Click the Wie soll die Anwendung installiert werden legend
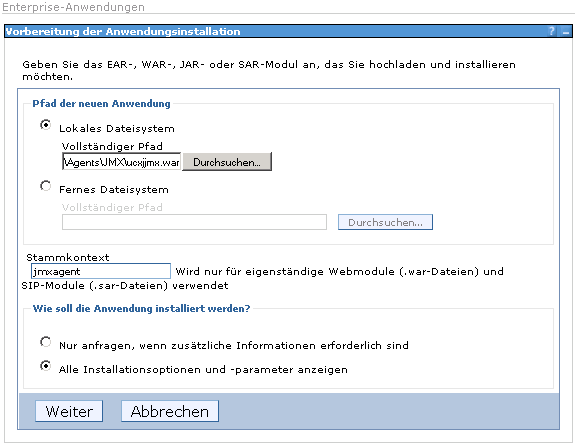 (x=142, y=308)
